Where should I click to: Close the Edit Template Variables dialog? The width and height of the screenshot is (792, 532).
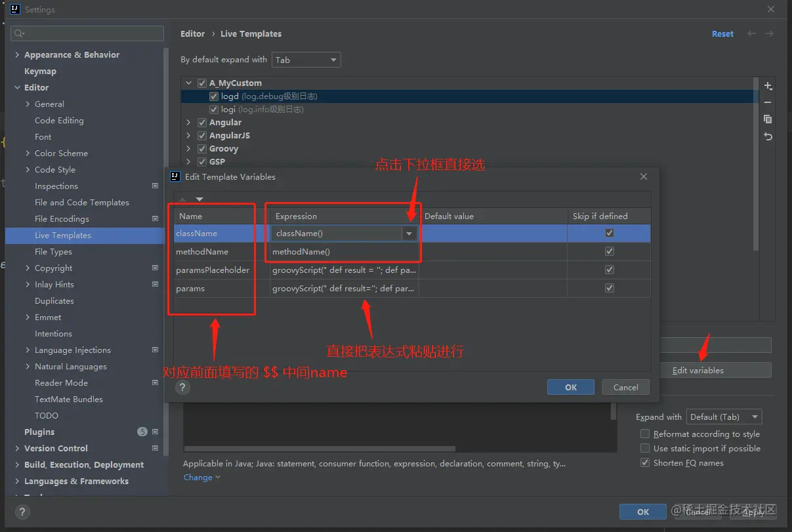pos(644,177)
